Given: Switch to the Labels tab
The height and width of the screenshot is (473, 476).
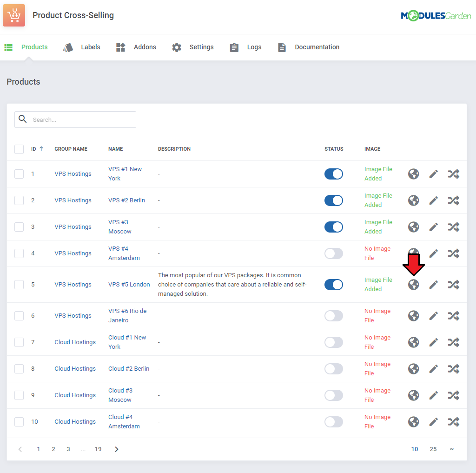Looking at the screenshot, I should click(82, 47).
